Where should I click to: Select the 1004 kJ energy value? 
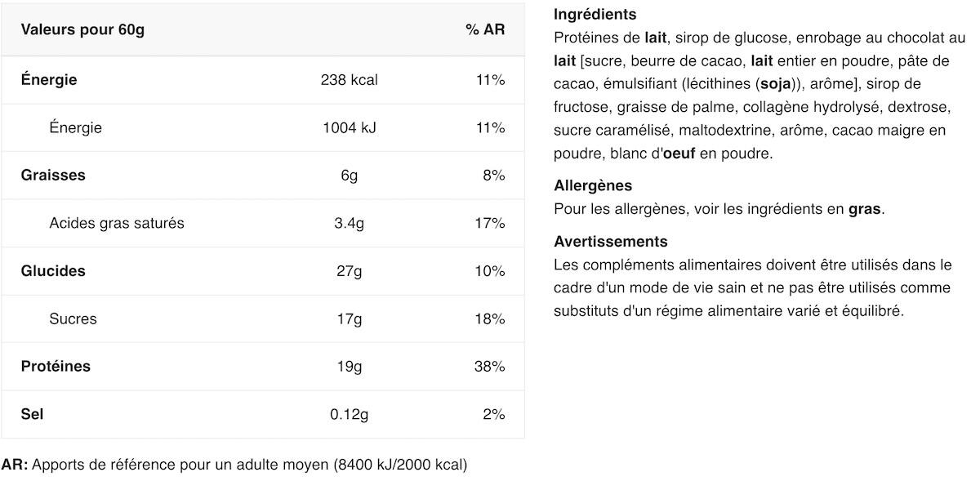(350, 128)
